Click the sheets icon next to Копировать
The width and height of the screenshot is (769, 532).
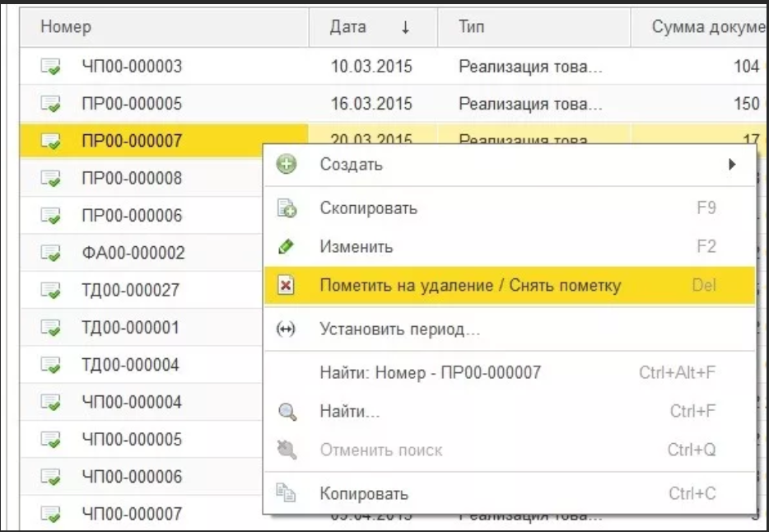(x=286, y=492)
